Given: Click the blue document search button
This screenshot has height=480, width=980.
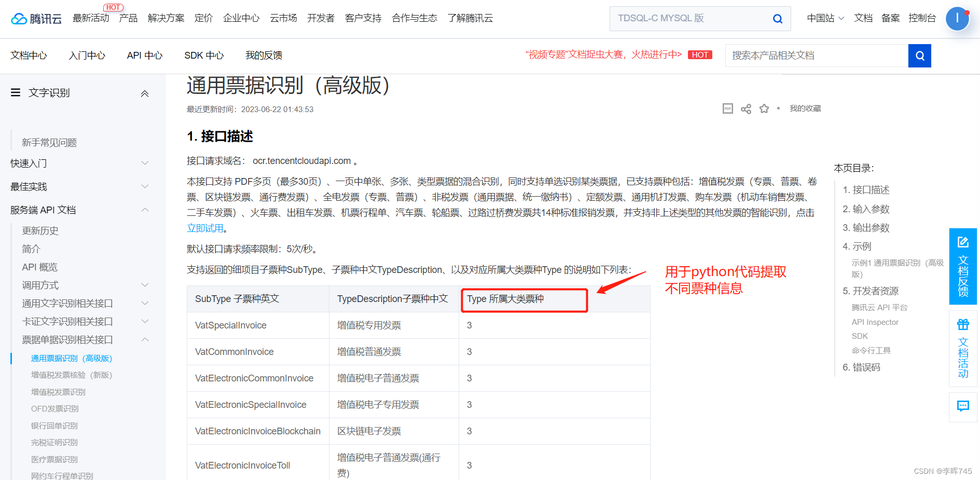Looking at the screenshot, I should coord(919,56).
